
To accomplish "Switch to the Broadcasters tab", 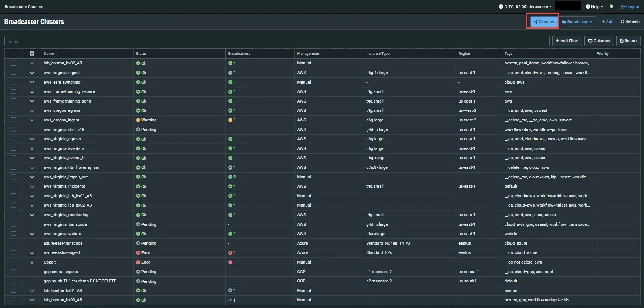I will pos(577,22).
